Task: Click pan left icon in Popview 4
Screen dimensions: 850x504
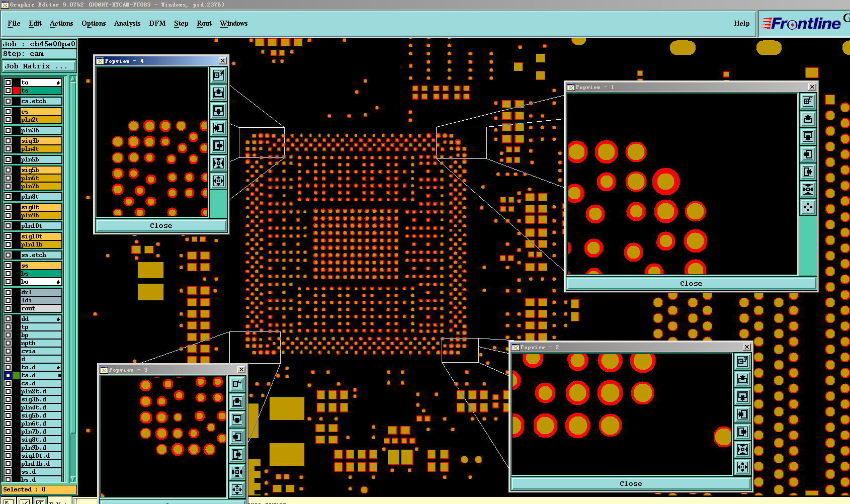Action: [218, 128]
